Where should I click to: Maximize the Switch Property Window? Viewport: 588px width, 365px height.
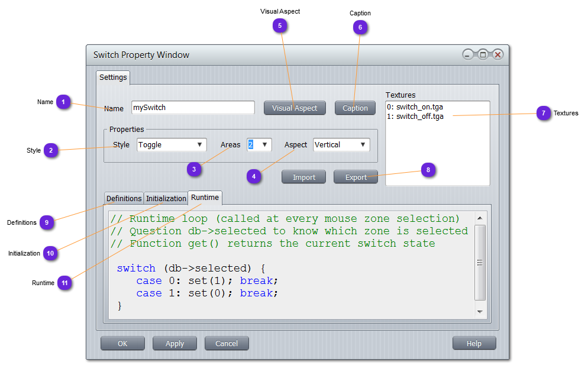click(483, 55)
